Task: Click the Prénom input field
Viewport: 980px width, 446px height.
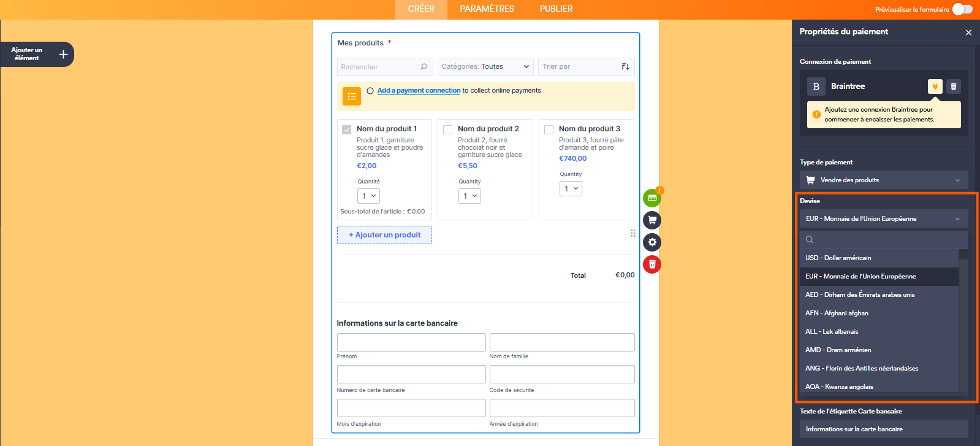Action: point(411,342)
